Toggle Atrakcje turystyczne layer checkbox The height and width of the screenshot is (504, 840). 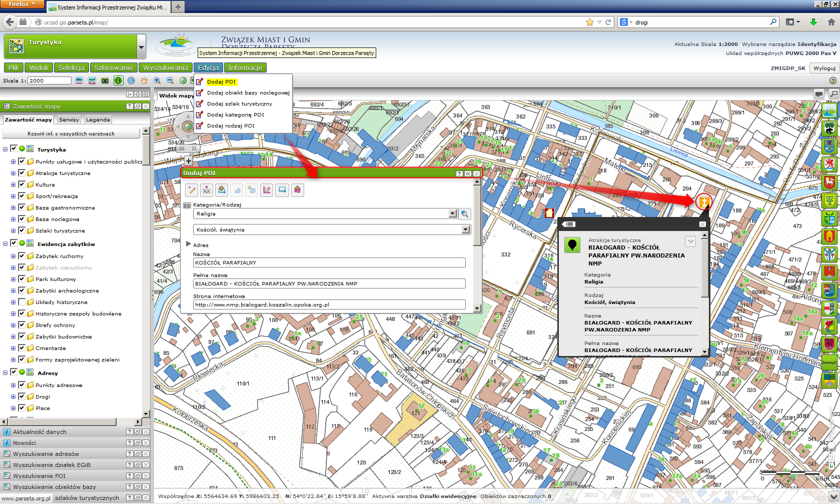(x=22, y=173)
